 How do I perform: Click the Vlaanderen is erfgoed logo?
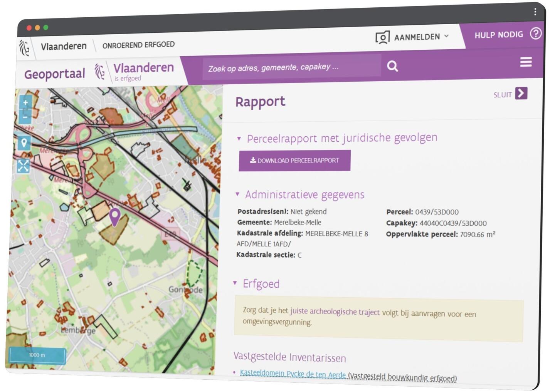click(135, 72)
